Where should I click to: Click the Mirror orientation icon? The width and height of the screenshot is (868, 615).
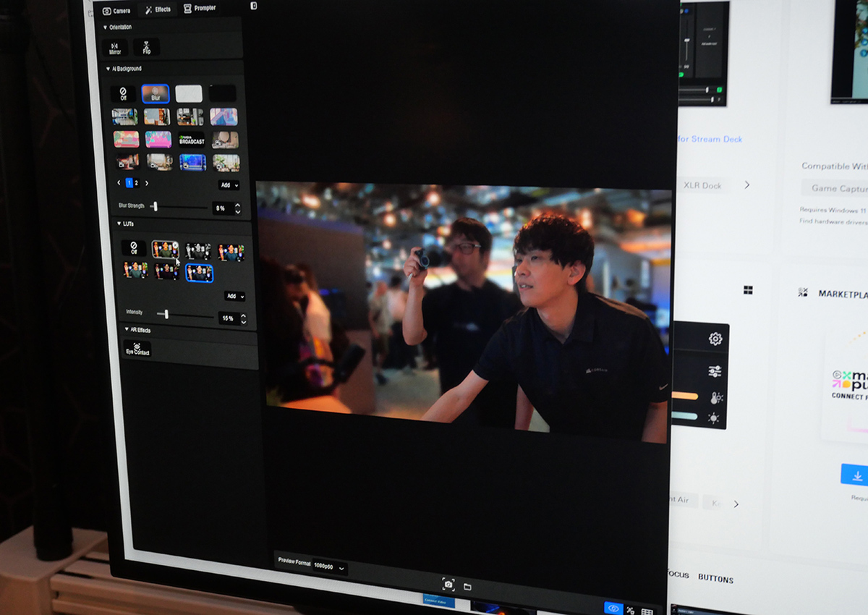(x=115, y=48)
